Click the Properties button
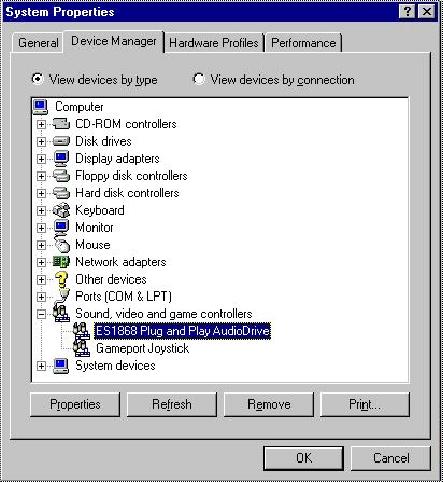 point(75,404)
